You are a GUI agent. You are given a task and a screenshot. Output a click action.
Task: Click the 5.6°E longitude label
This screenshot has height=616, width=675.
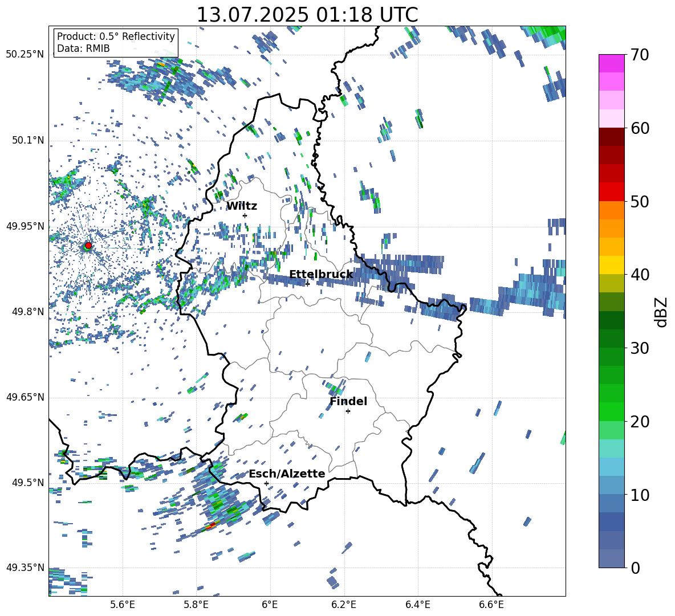(x=123, y=605)
